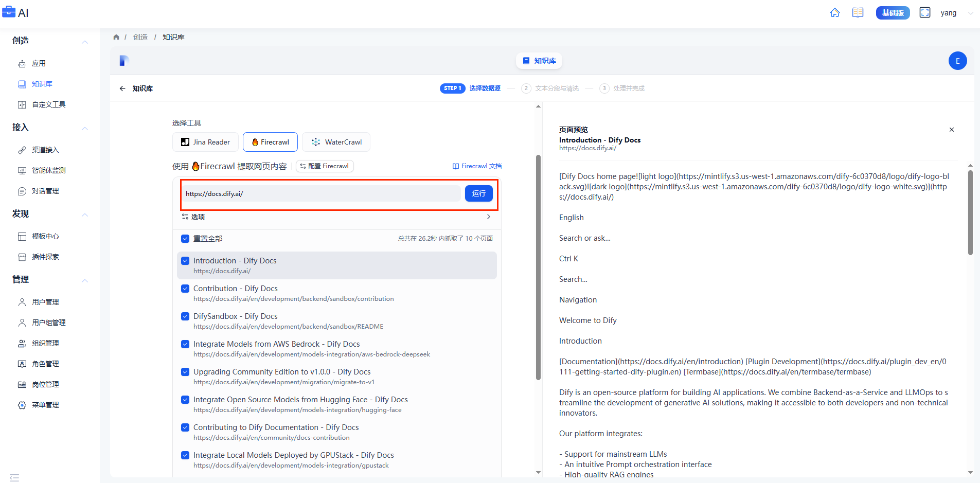
Task: Open 自定义工具 in the sidebar
Action: 50,104
